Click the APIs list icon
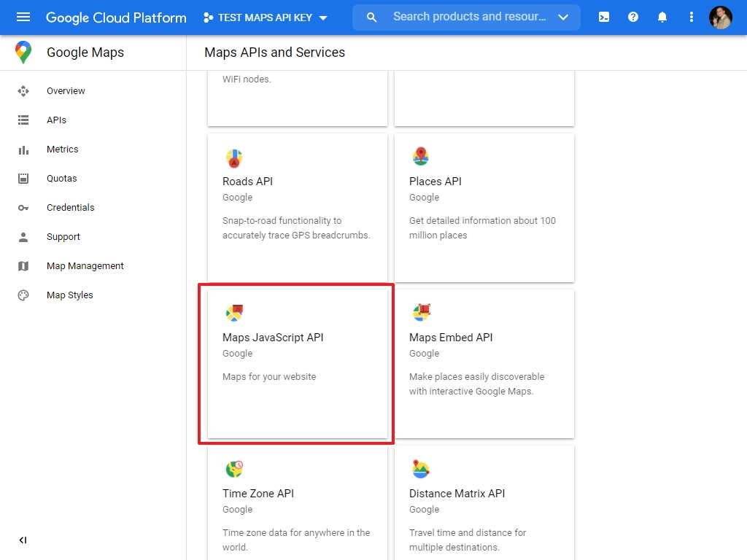 click(23, 120)
